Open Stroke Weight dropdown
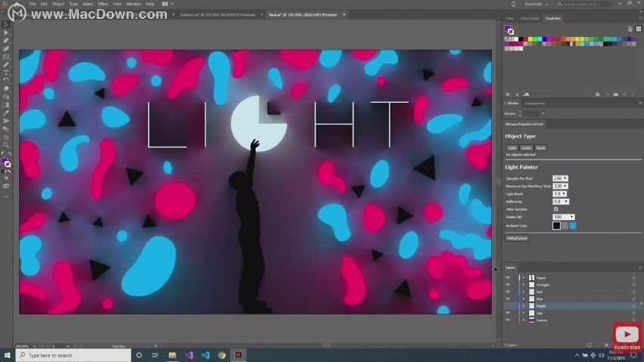The image size is (644, 362). click(x=543, y=113)
